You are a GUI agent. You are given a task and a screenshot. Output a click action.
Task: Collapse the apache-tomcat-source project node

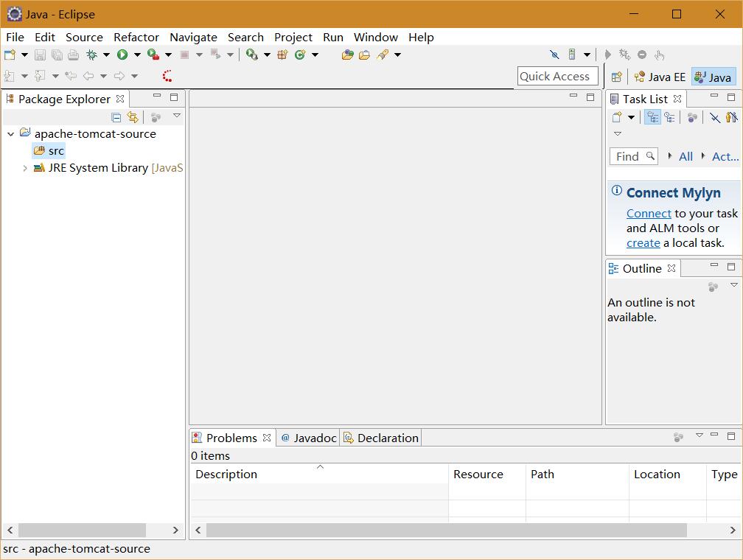click(x=11, y=134)
